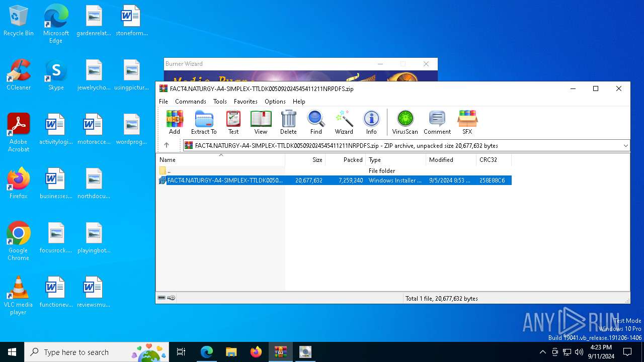Open Google Chrome desktop shortcut
This screenshot has height=362, width=644.
point(19,241)
